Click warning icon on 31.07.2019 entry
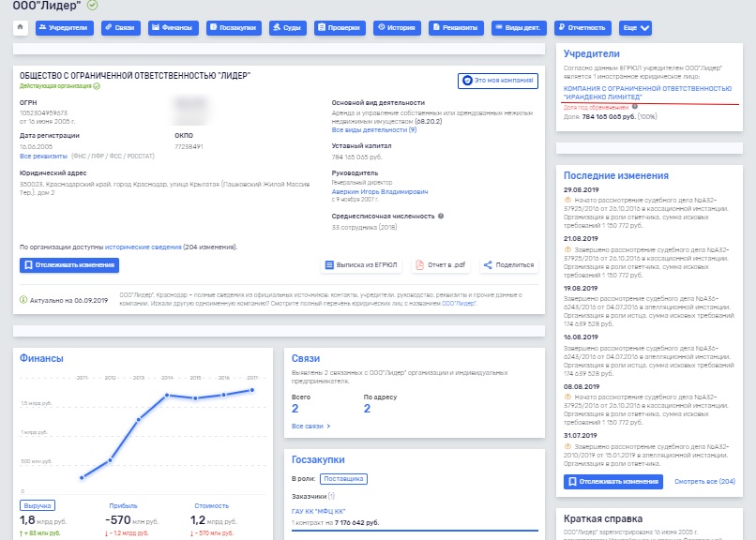Image resolution: width=756 pixels, height=540 pixels. pos(567,446)
